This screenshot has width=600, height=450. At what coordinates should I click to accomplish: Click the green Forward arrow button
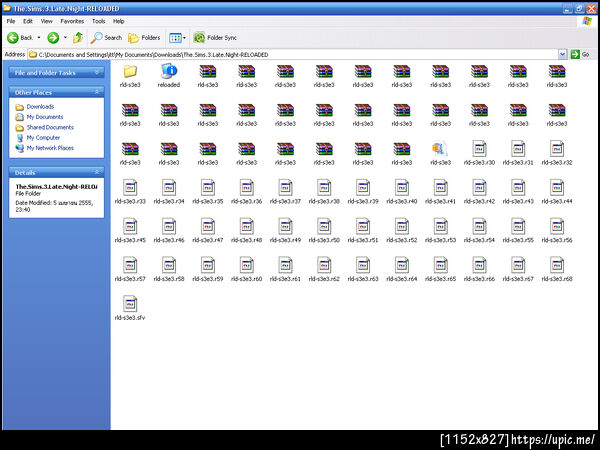53,38
